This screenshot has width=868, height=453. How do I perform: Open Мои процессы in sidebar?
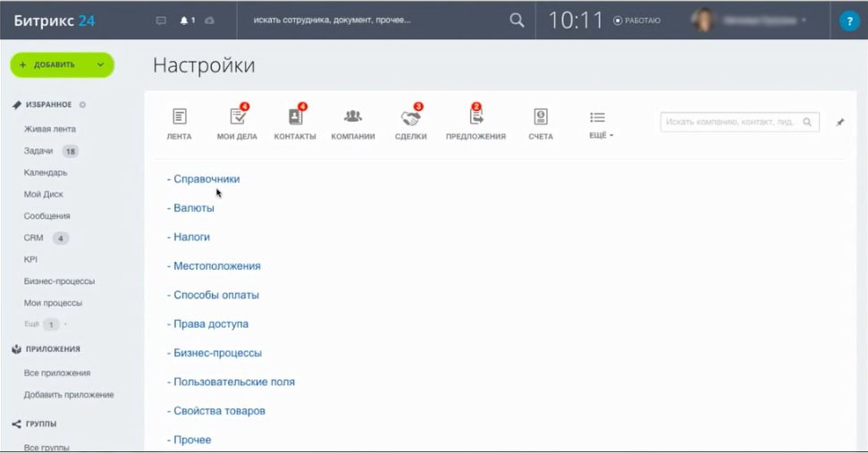(53, 303)
